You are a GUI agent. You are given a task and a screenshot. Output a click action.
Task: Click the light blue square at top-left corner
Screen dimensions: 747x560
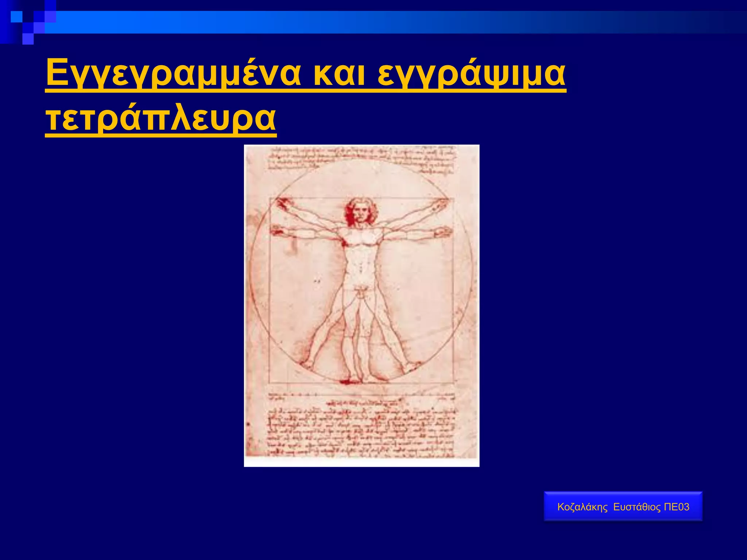pyautogui.click(x=16, y=16)
